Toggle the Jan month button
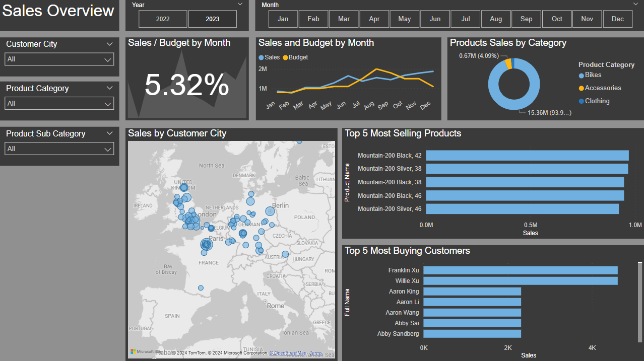644x361 pixels. tap(283, 19)
